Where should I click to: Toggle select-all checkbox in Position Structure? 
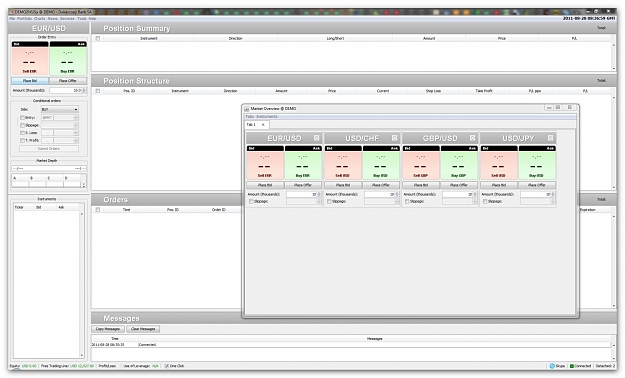coord(98,91)
